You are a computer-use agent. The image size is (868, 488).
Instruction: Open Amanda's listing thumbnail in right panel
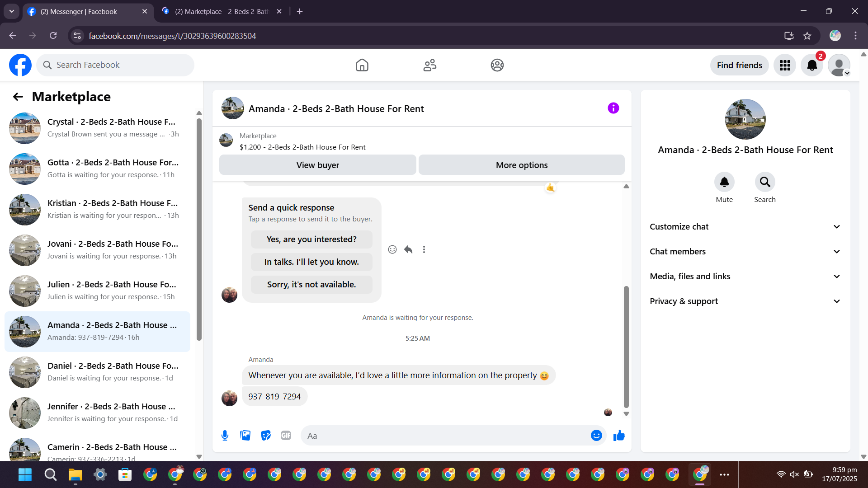pyautogui.click(x=745, y=119)
